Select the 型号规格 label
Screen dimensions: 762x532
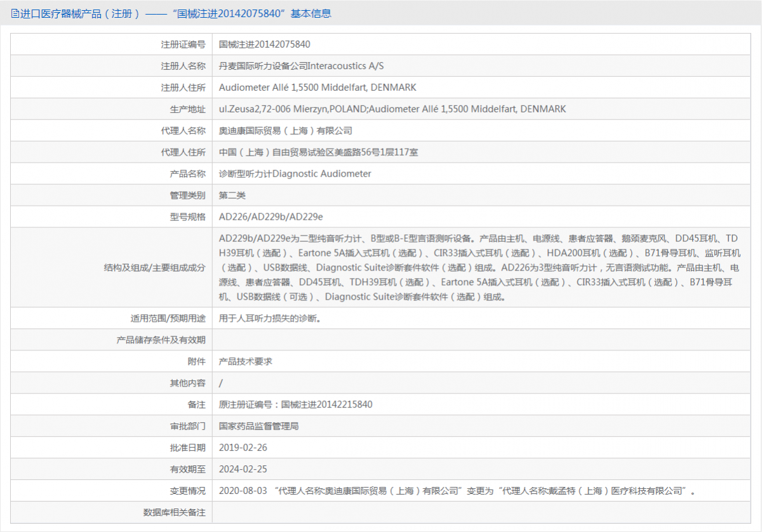click(x=188, y=217)
